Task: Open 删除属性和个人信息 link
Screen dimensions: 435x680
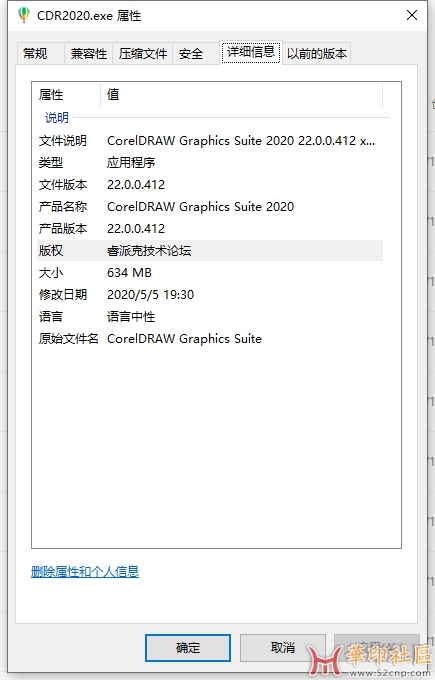Action: point(85,572)
